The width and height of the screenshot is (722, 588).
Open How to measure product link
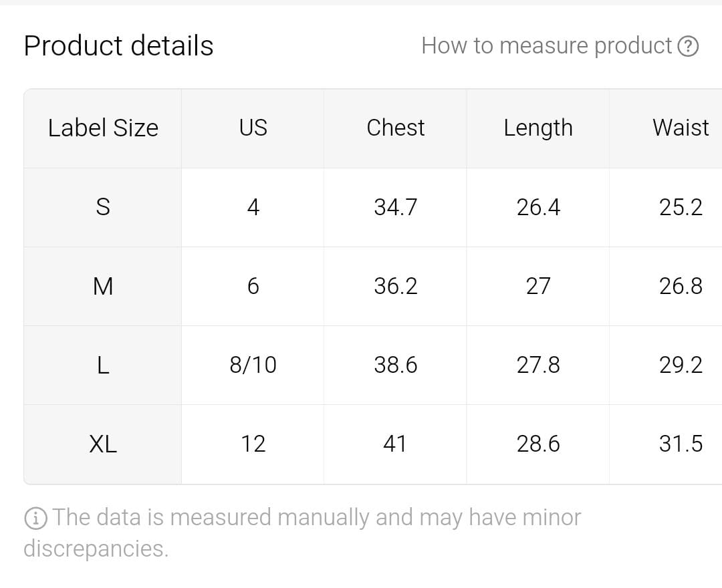[x=546, y=45]
